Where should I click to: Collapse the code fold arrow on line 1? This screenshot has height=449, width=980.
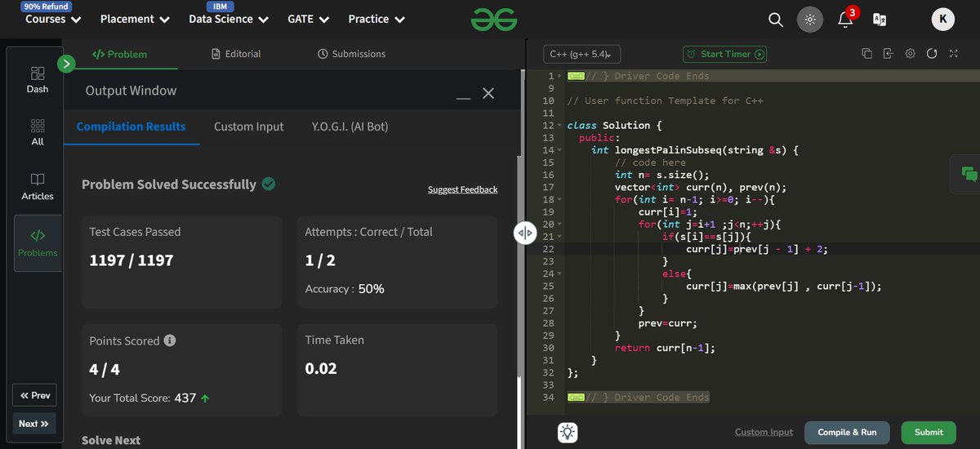559,76
